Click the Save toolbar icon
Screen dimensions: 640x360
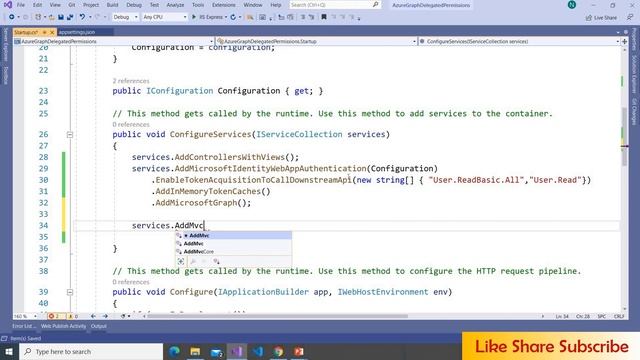point(61,17)
